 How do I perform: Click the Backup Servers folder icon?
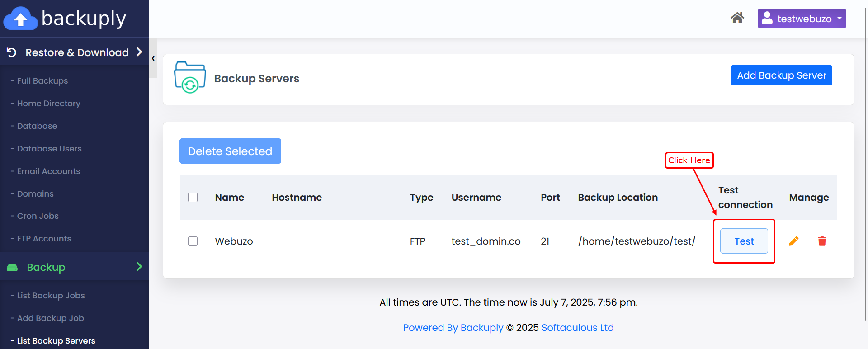point(190,78)
